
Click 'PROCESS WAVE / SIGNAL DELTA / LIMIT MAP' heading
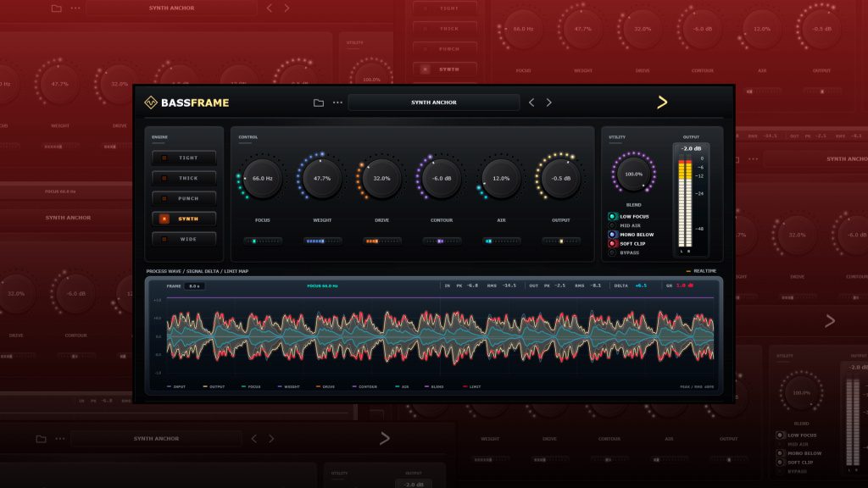click(197, 271)
